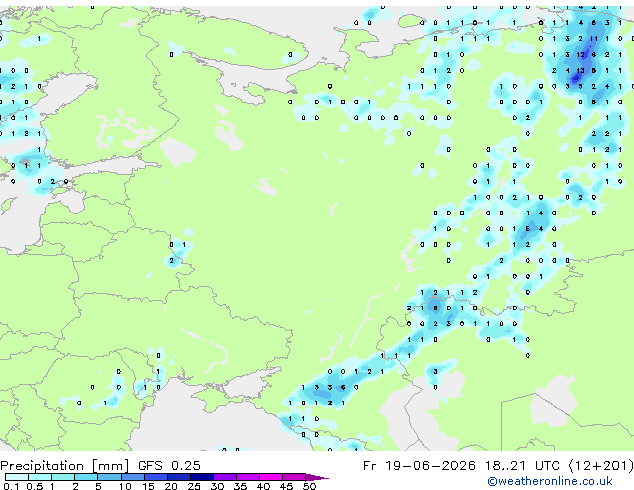This screenshot has height=490, width=634.
Task: Click the 0.1 to 0.5 mm legend swatch
Action: click(x=17, y=477)
